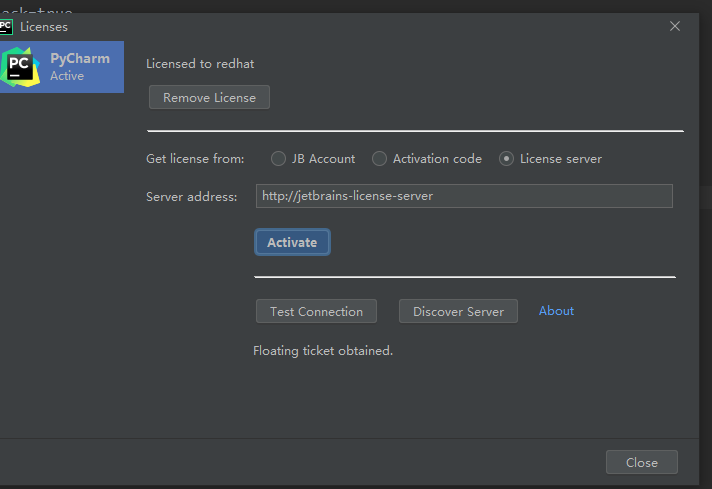712x489 pixels.
Task: Click the PyCharm logo in the product sidebar
Action: [19, 66]
